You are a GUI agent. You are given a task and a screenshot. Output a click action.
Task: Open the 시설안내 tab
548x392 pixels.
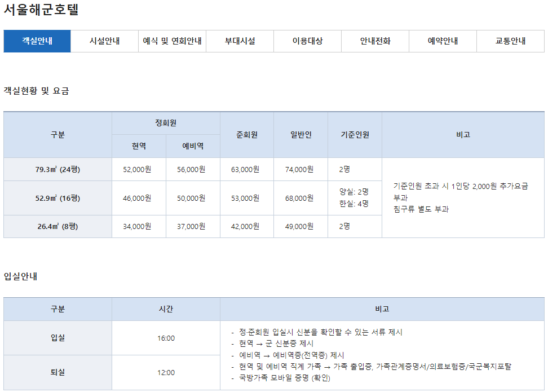click(104, 41)
